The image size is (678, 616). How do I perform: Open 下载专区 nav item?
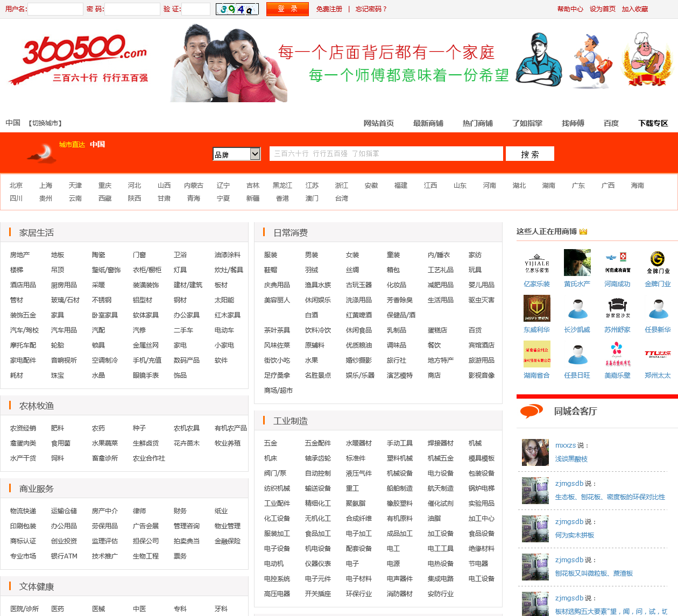(653, 123)
